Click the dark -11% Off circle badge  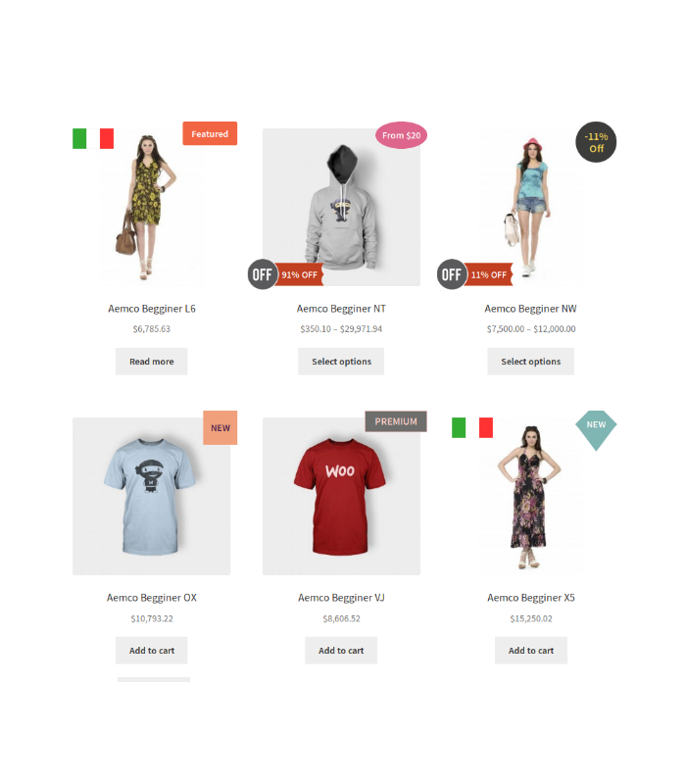pyautogui.click(x=596, y=142)
